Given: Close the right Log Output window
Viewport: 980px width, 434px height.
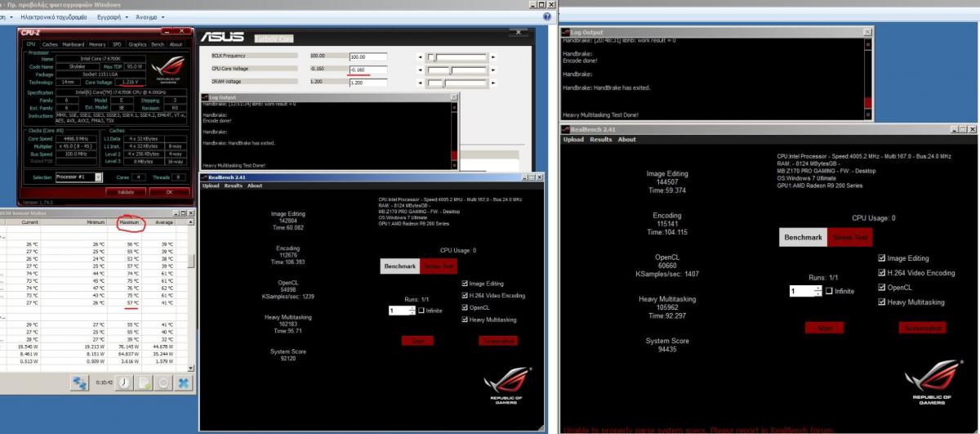Looking at the screenshot, I should pos(867,32).
